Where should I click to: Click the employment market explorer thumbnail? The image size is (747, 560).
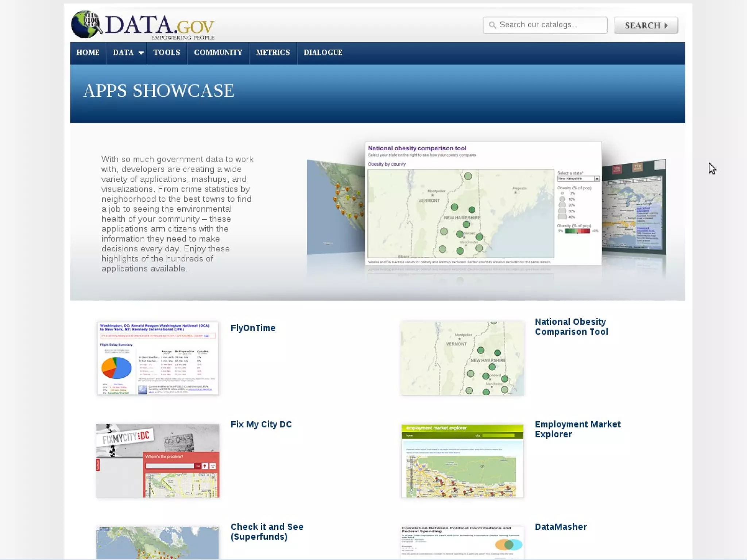pos(462,460)
